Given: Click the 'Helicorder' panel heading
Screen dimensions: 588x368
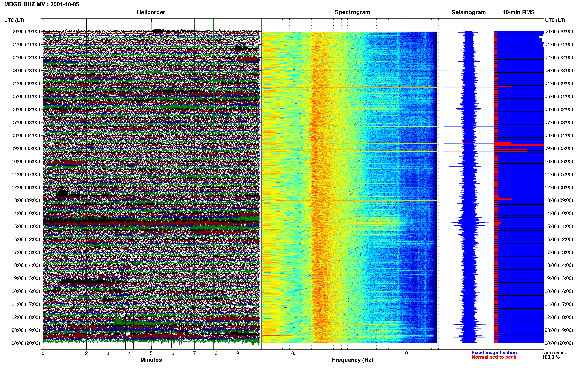Looking at the screenshot, I should coord(151,12).
